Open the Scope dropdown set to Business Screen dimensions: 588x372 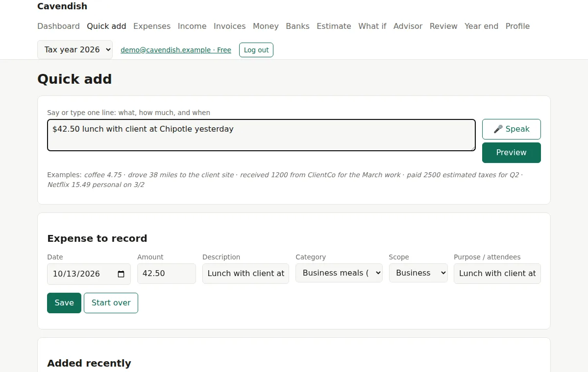[x=418, y=273]
